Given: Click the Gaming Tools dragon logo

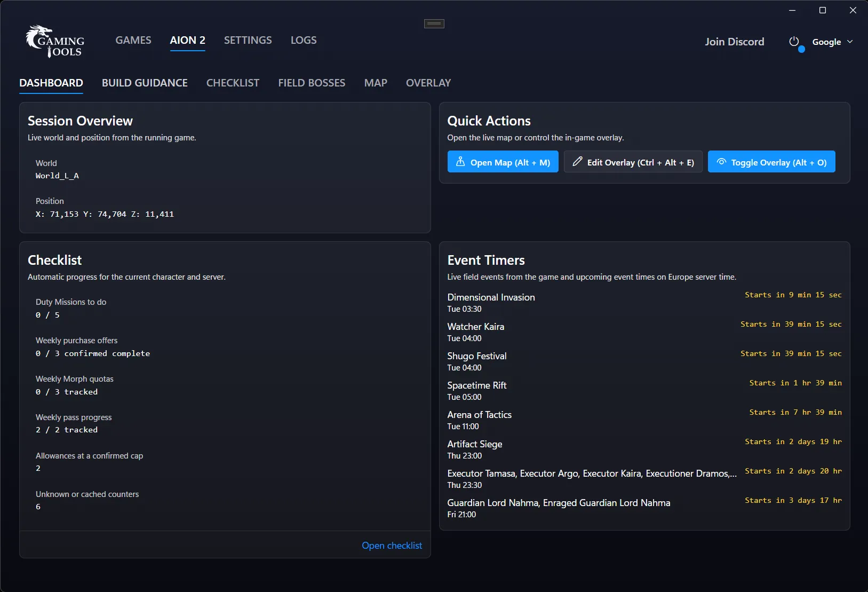Looking at the screenshot, I should click(55, 41).
